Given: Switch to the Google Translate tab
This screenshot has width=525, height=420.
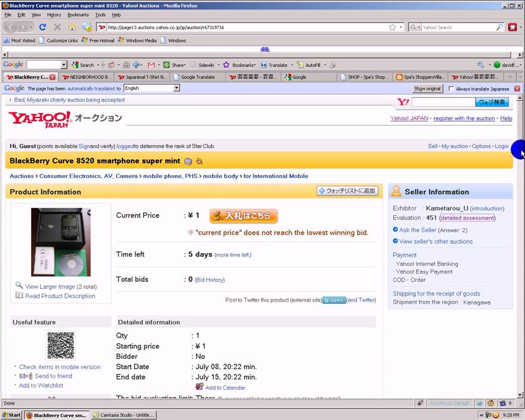Looking at the screenshot, I should click(198, 77).
